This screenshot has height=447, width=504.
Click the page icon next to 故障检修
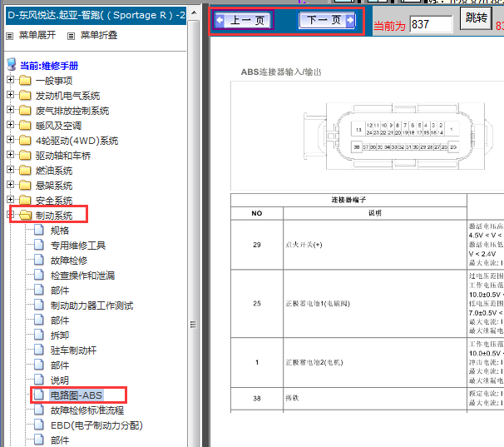39,260
